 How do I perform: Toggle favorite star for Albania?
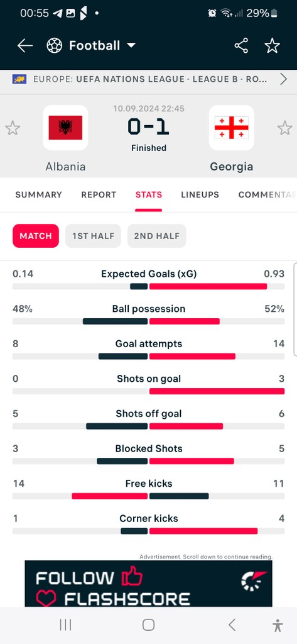pos(13,128)
